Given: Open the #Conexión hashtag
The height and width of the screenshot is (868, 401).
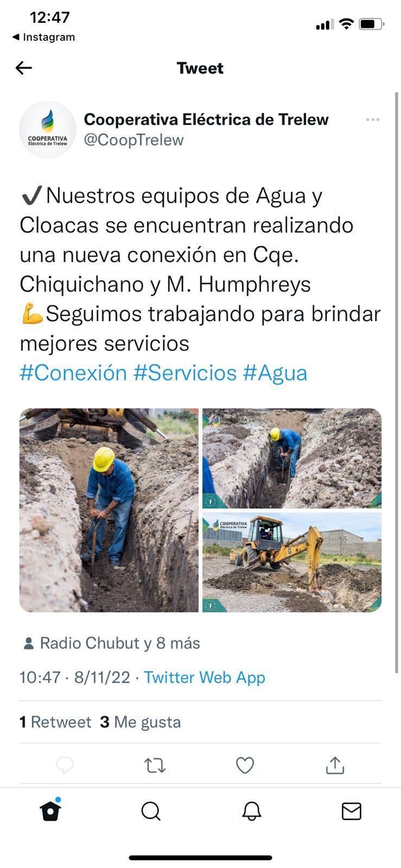Looking at the screenshot, I should pyautogui.click(x=73, y=373).
